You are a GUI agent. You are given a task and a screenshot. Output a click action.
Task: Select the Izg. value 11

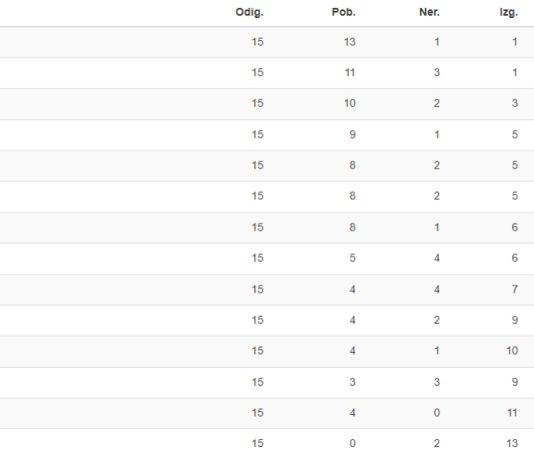click(513, 413)
